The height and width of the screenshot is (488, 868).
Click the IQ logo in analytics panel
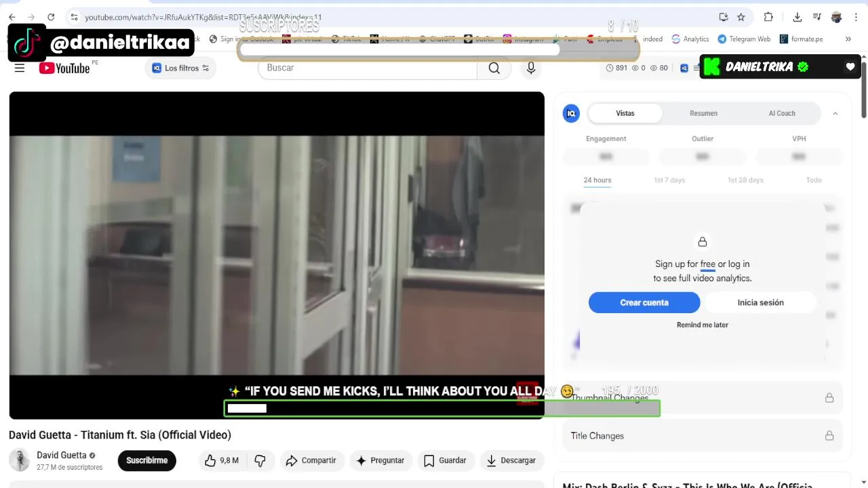click(572, 113)
